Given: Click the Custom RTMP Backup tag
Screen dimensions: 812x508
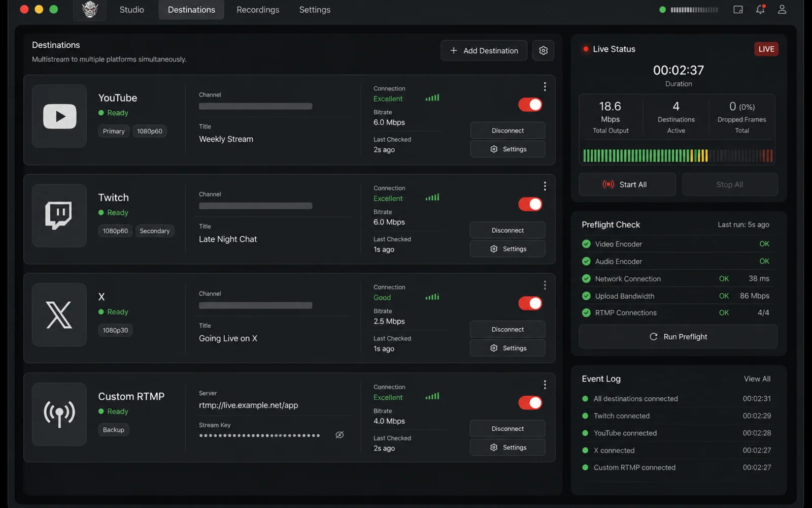Looking at the screenshot, I should click(114, 430).
